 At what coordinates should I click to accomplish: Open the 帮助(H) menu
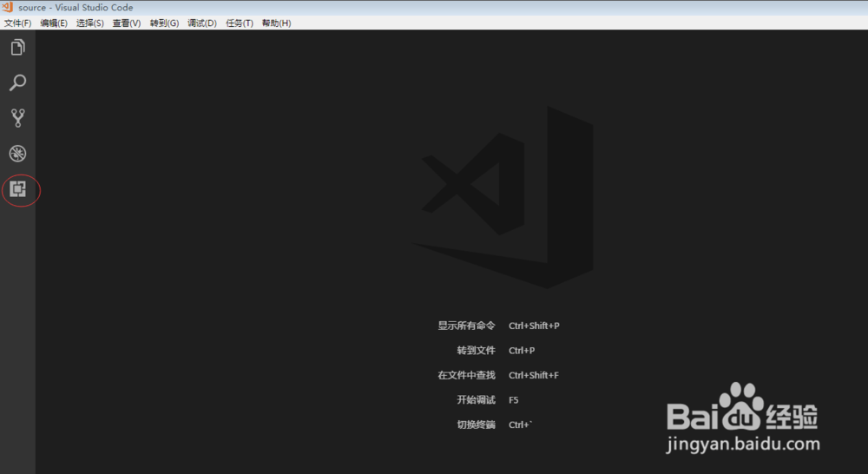click(x=276, y=23)
